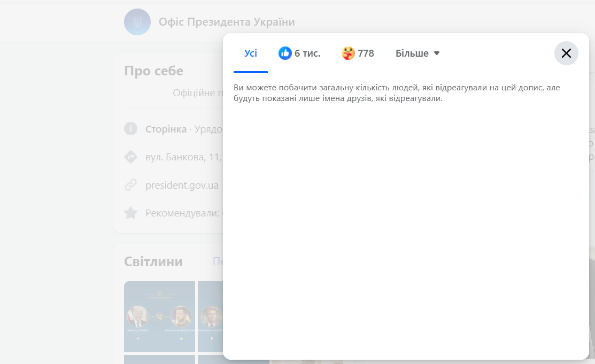Viewport: 595px width, 364px height.
Task: Open the president.gov.ua website link
Action: pos(182,185)
